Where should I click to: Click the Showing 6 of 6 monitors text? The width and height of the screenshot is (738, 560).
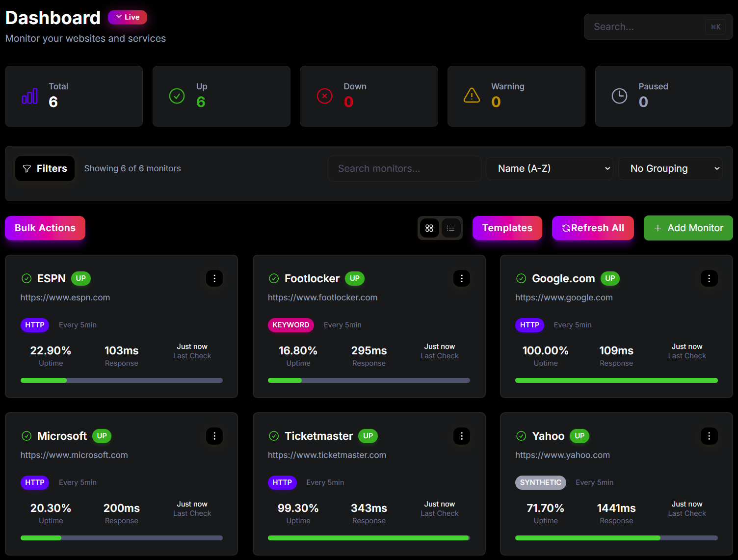(x=132, y=168)
